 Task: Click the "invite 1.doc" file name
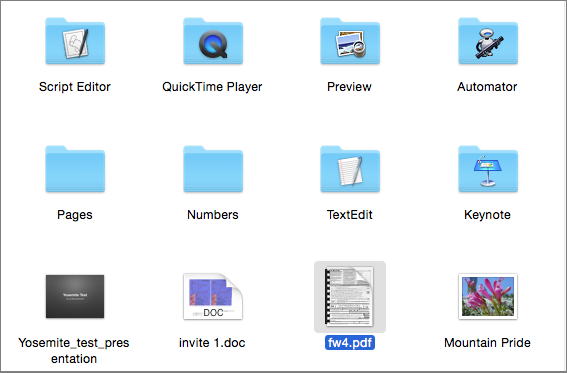click(212, 343)
